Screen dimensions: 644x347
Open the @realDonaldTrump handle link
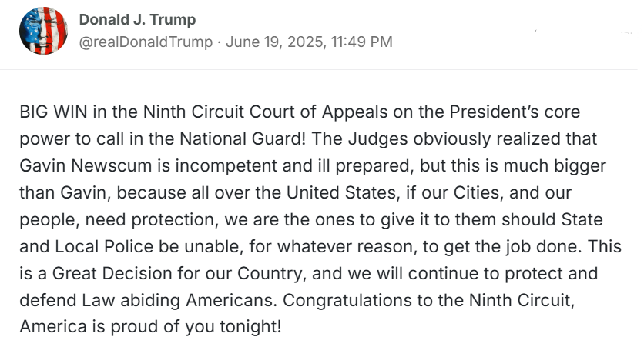[x=146, y=42]
